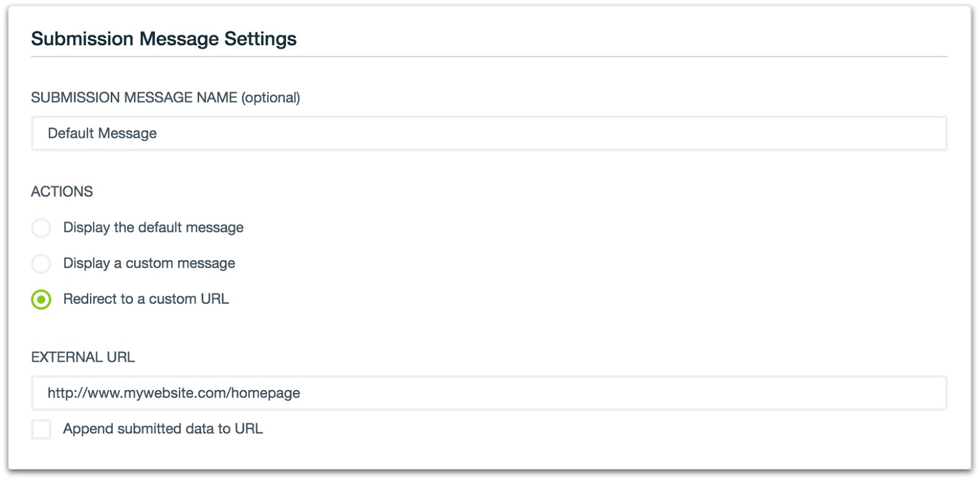Select the "Display the default message" radio button
This screenshot has height=480, width=980.
pyautogui.click(x=41, y=228)
